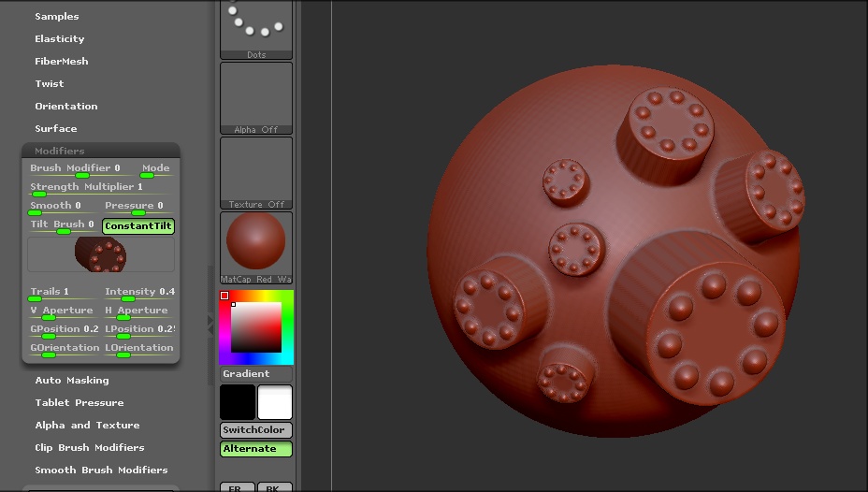Expand the Tablet Pressure section
Image resolution: width=868 pixels, height=492 pixels.
[x=80, y=403]
